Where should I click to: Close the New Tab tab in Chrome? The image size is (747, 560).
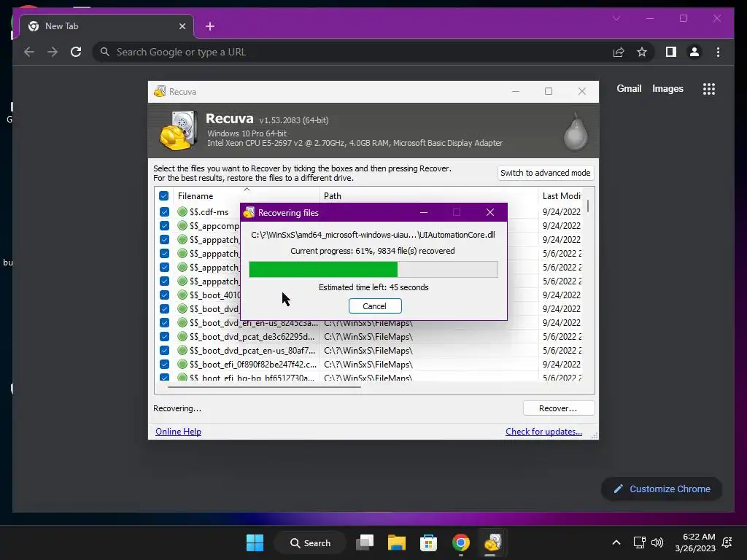[x=182, y=26]
